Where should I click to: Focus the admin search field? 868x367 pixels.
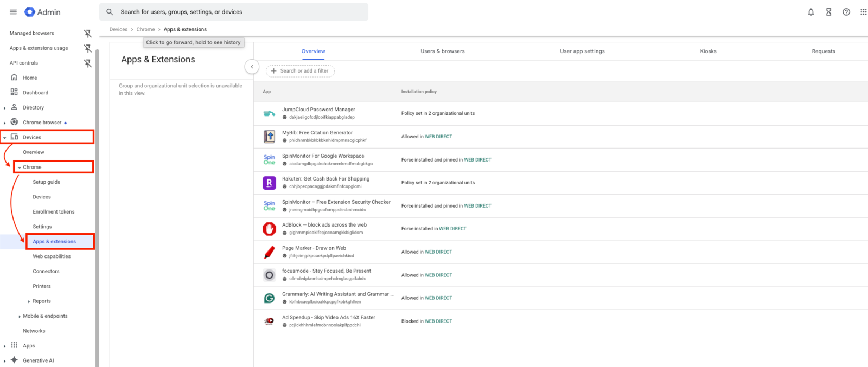[234, 12]
